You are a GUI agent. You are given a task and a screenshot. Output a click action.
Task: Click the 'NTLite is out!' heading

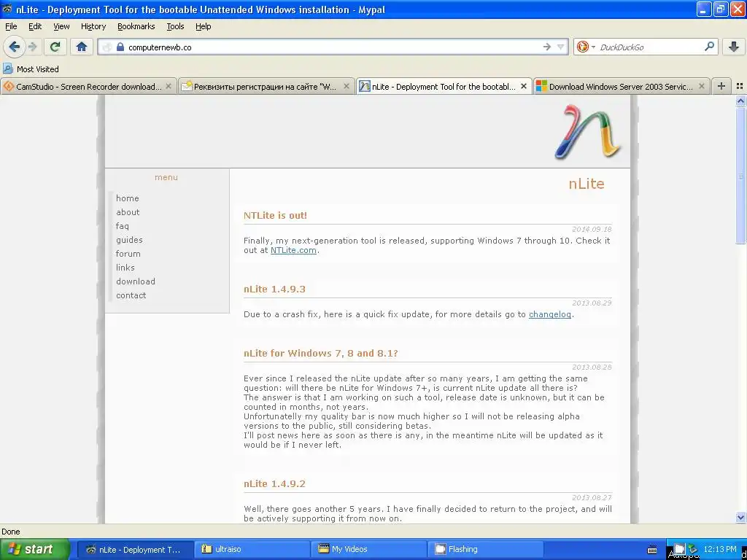(x=275, y=215)
